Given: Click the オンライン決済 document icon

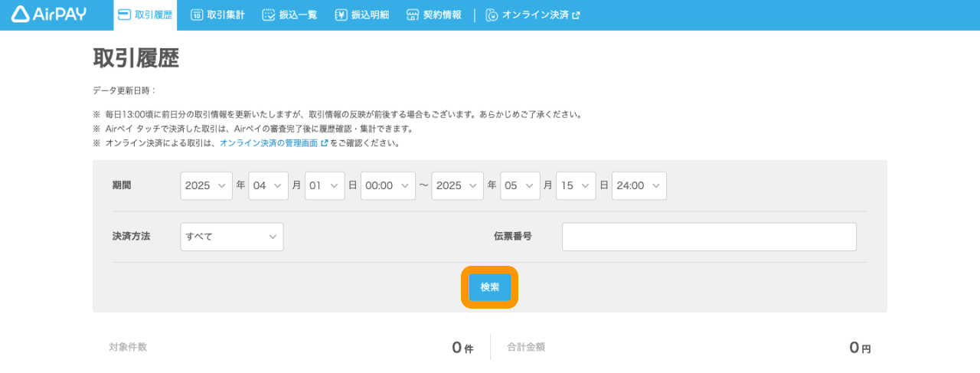Looking at the screenshot, I should (492, 15).
